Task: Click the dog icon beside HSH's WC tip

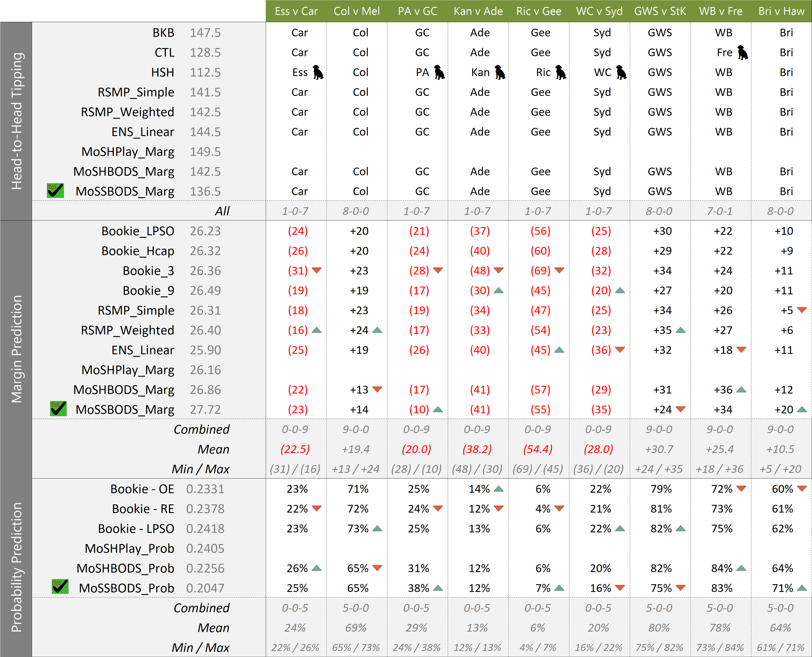Action: tap(621, 72)
